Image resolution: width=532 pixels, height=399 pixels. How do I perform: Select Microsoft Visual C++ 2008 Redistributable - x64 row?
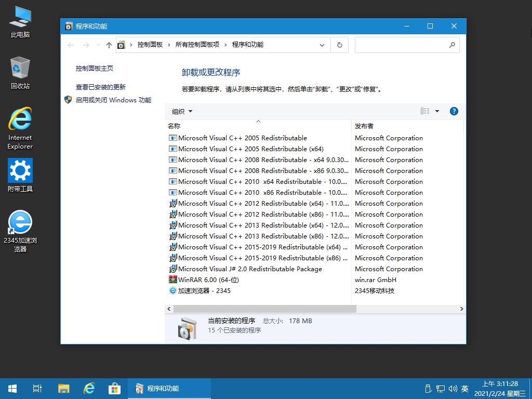click(258, 159)
